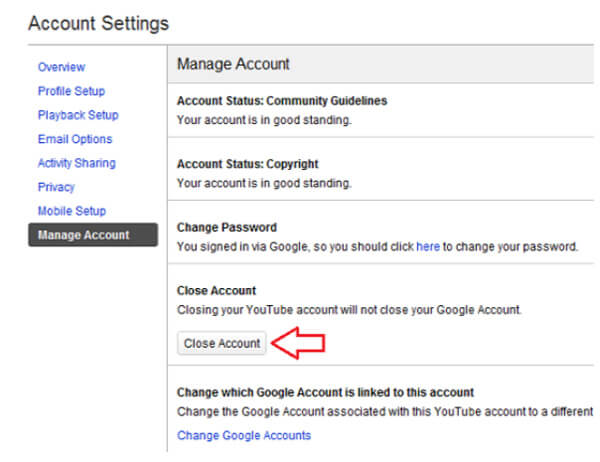
Task: Select Mobile Setup from the sidebar
Action: click(72, 211)
